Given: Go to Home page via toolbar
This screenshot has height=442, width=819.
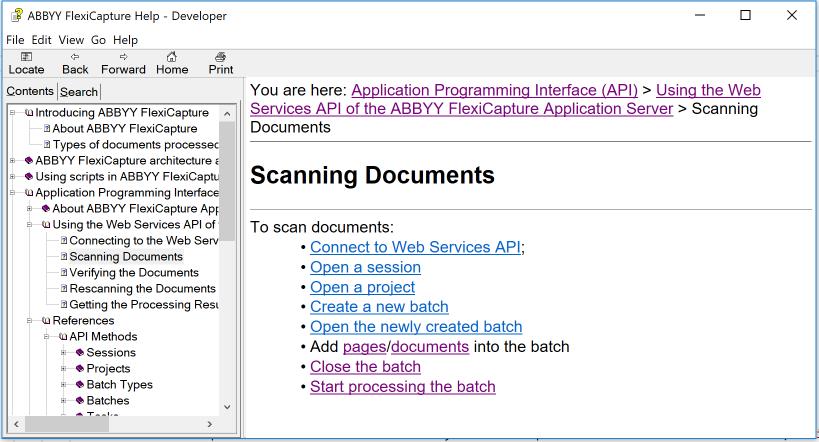Looking at the screenshot, I should coord(171,56).
